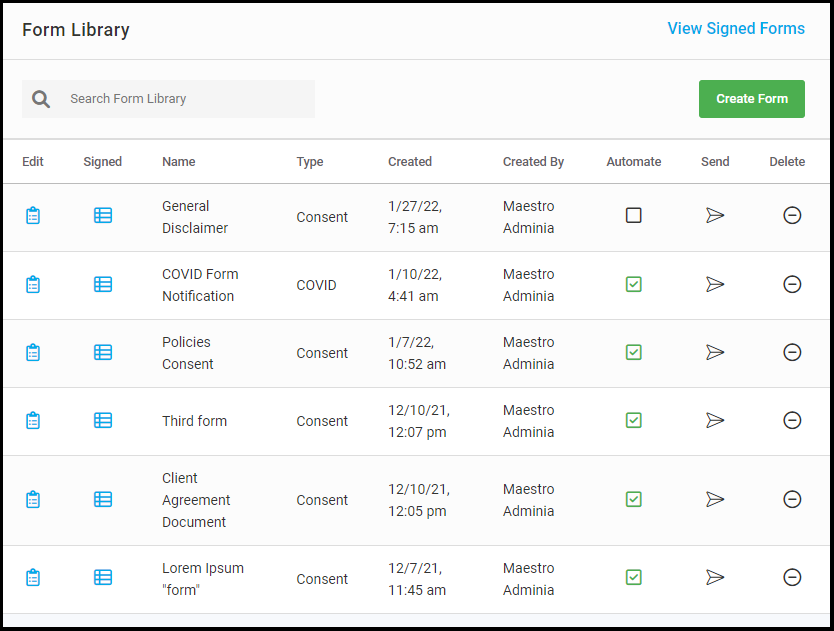Focus the Search Form Library field
Image resolution: width=834 pixels, height=631 pixels.
pos(168,99)
